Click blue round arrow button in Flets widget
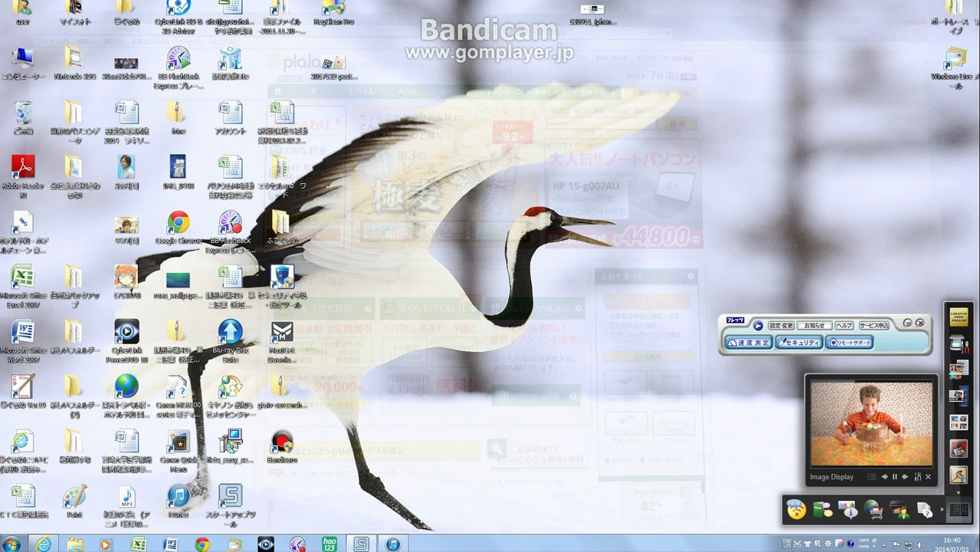This screenshot has height=552, width=980. tap(758, 325)
